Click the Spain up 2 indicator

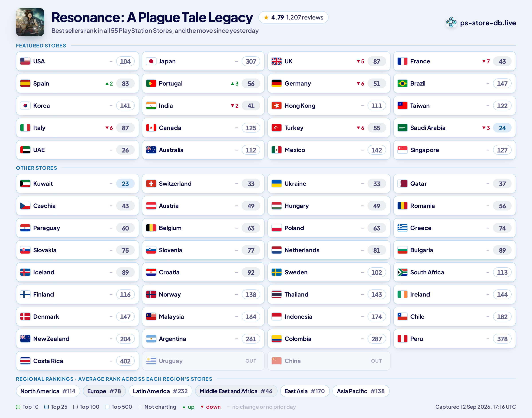click(109, 84)
